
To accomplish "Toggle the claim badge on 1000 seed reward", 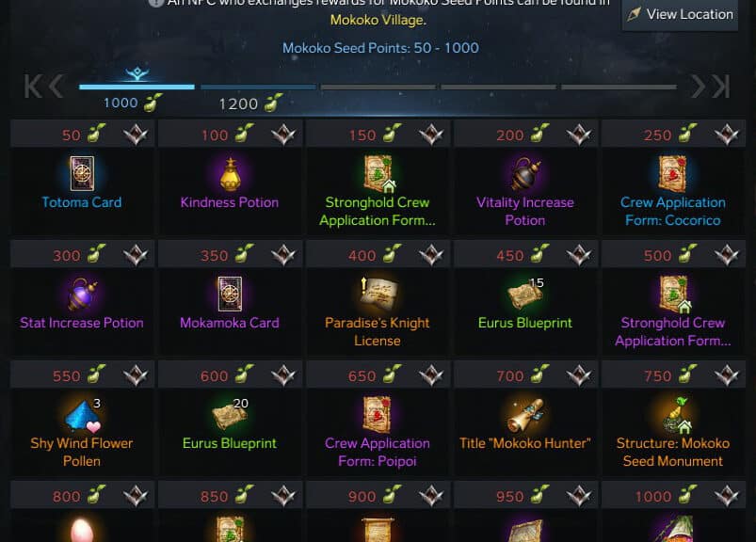I will point(727,495).
